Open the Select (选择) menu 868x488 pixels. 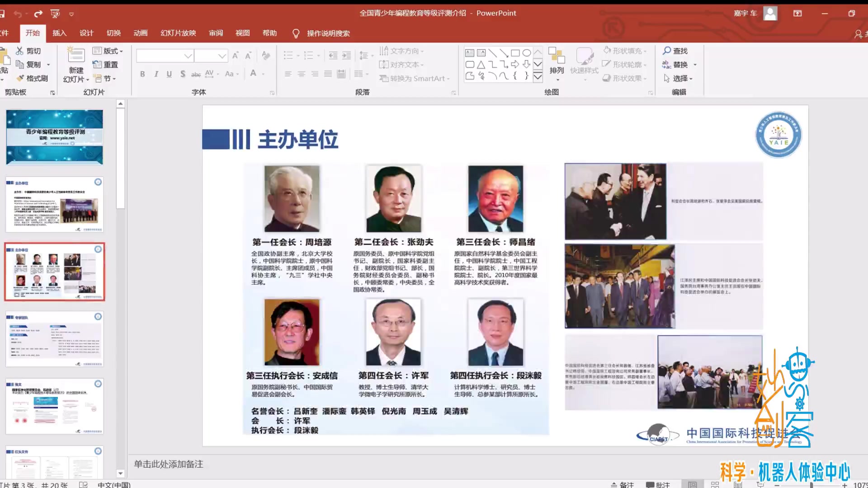point(678,78)
